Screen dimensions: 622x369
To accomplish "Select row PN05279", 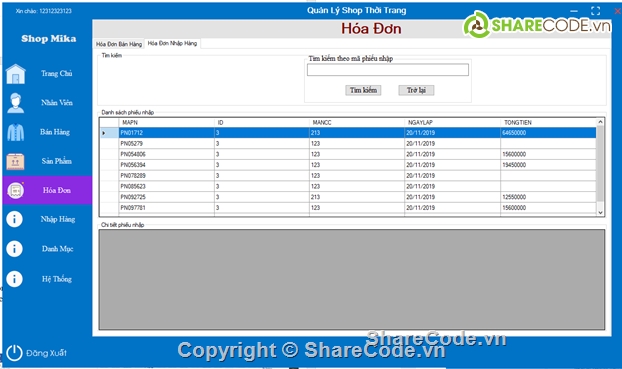I will click(x=348, y=143).
